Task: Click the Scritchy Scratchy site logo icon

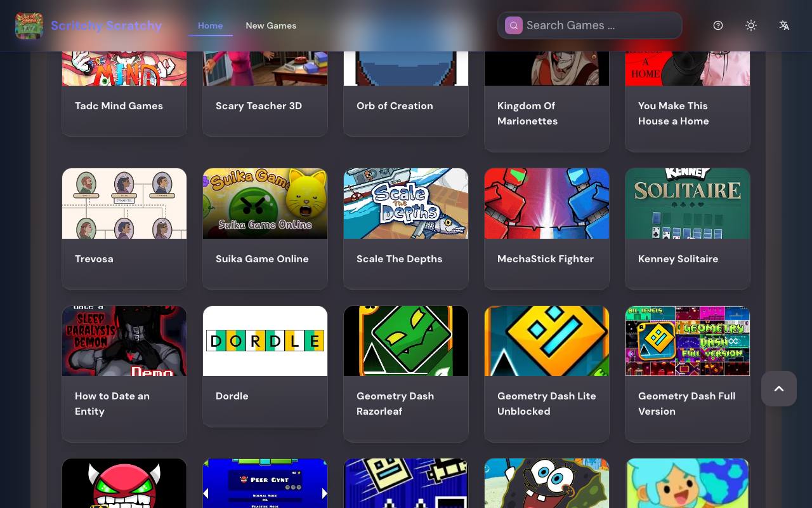Action: [x=29, y=25]
